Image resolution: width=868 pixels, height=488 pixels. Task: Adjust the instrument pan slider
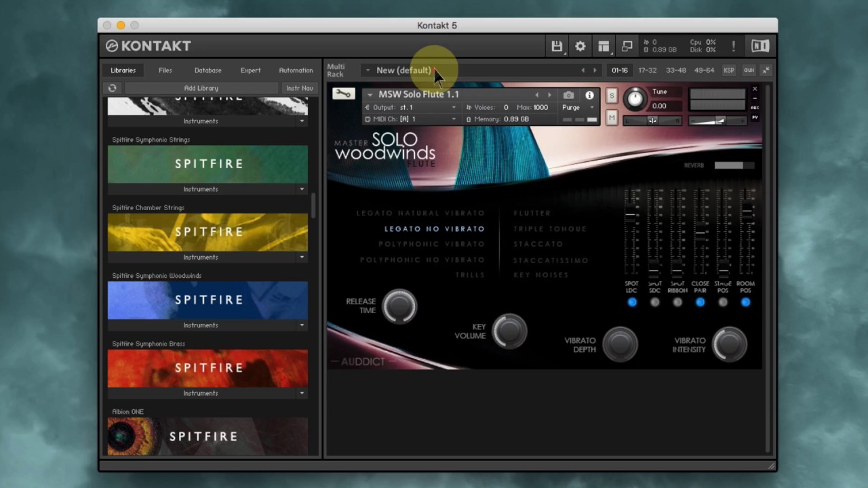click(x=652, y=121)
